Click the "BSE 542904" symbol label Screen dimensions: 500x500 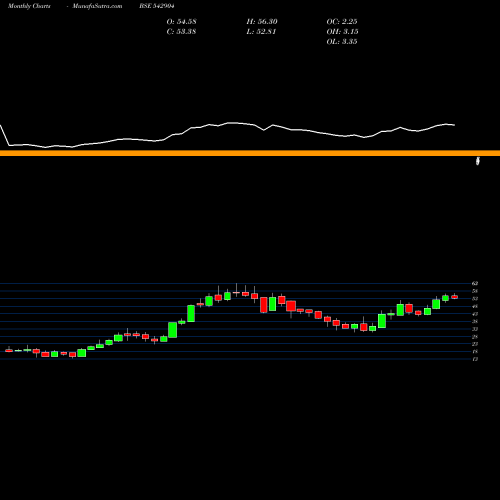157,6
